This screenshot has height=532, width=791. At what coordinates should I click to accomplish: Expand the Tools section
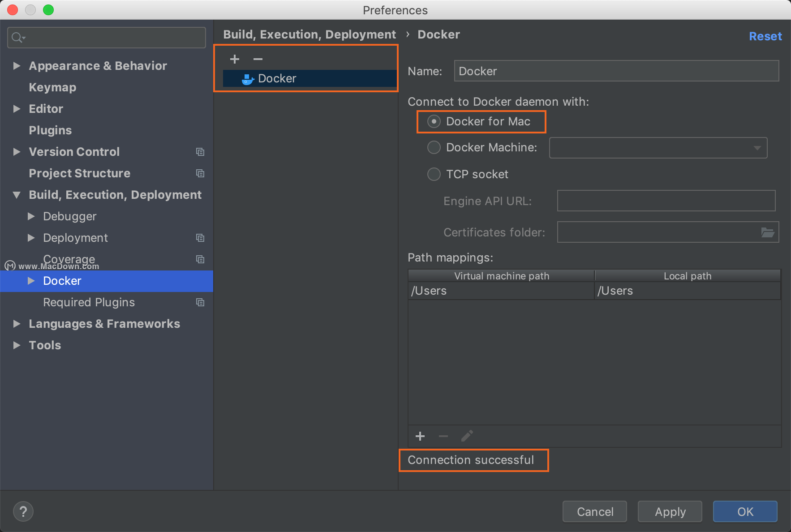coord(17,345)
